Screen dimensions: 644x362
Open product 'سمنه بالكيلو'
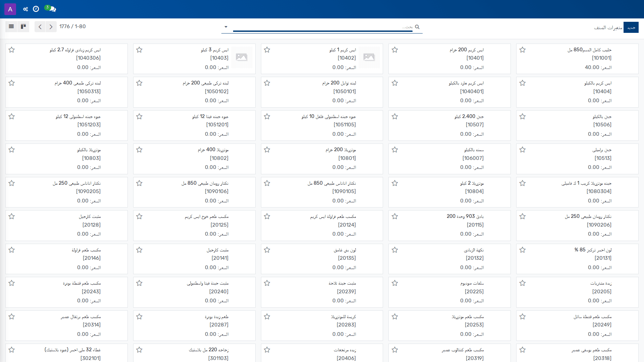point(474,150)
